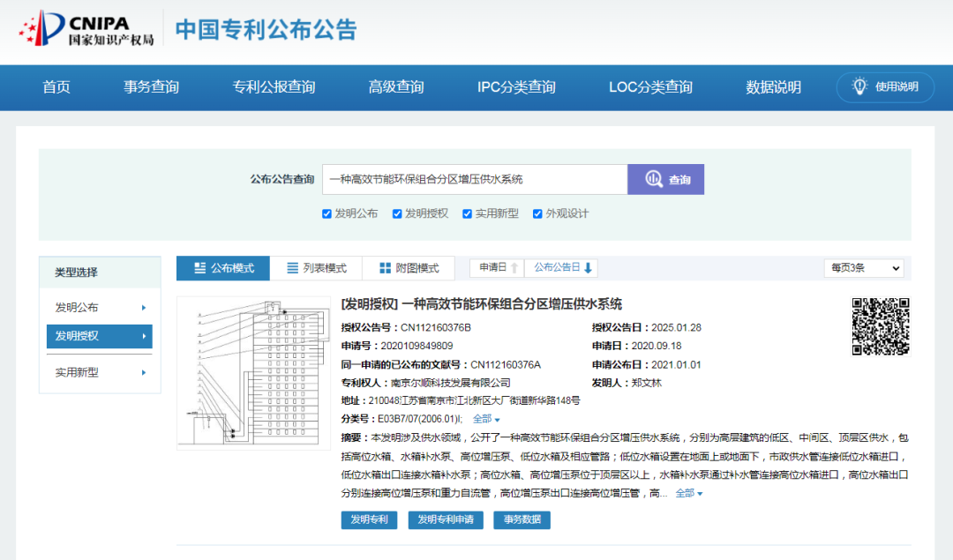Click the 事务数据 button
953x560 pixels.
coord(522,520)
